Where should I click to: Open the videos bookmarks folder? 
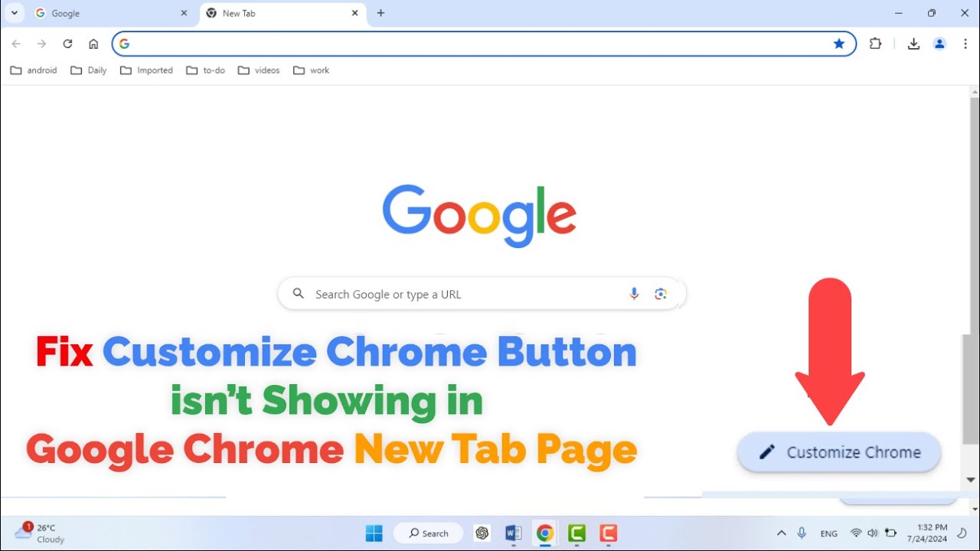pos(259,70)
